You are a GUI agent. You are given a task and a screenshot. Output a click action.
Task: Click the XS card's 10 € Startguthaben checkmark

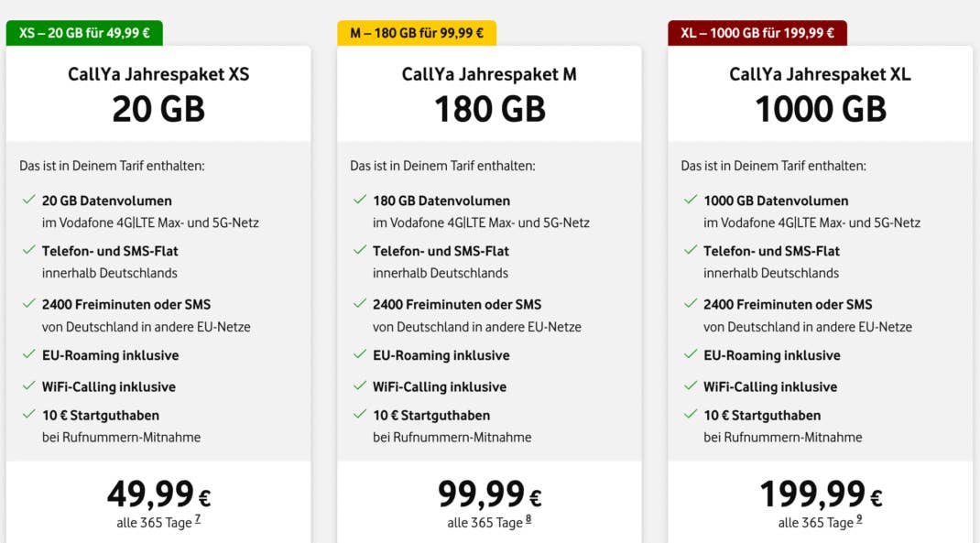pyautogui.click(x=28, y=415)
